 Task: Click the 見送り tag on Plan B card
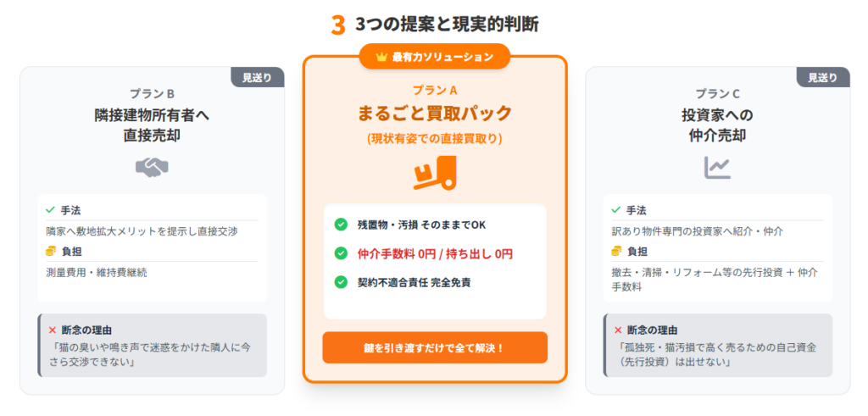click(258, 77)
